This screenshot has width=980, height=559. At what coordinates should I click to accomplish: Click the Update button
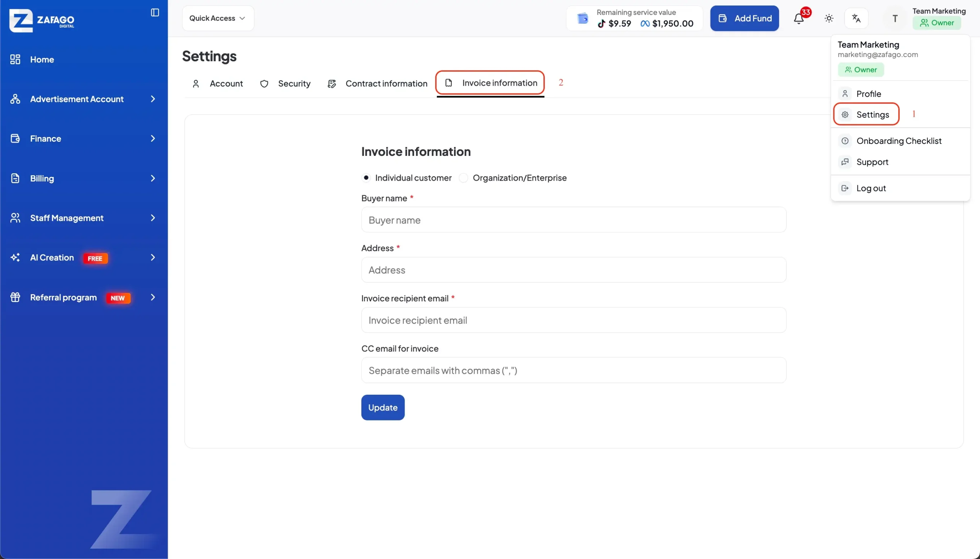pyautogui.click(x=383, y=408)
